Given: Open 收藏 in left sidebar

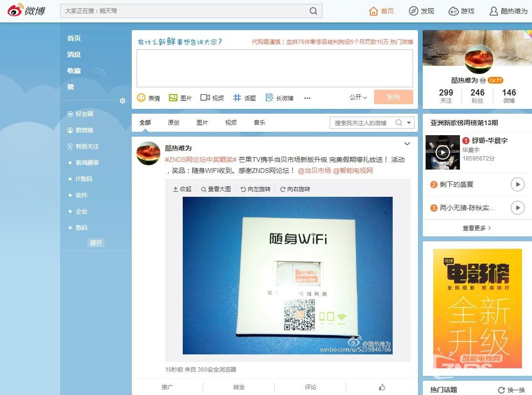Looking at the screenshot, I should pos(74,71).
